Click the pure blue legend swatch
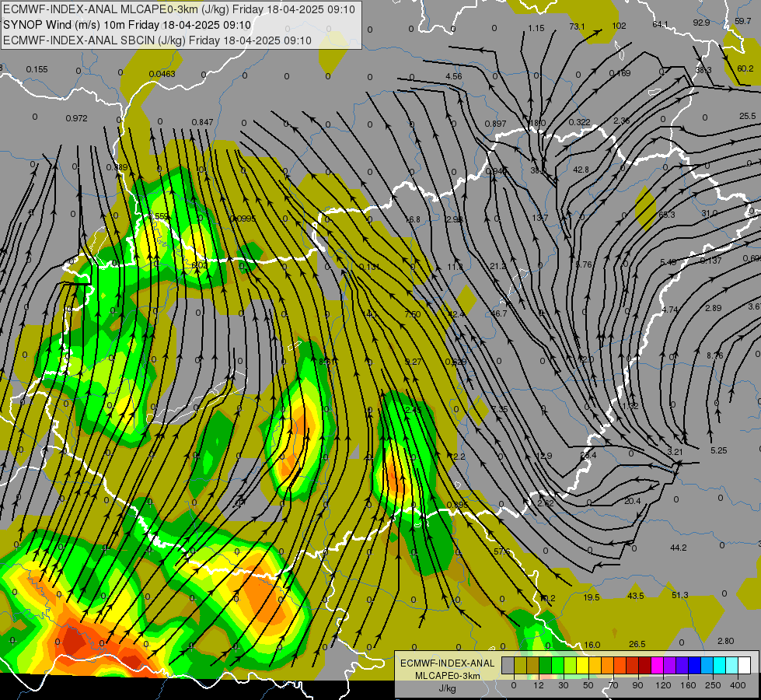The width and height of the screenshot is (761, 700). [695, 665]
